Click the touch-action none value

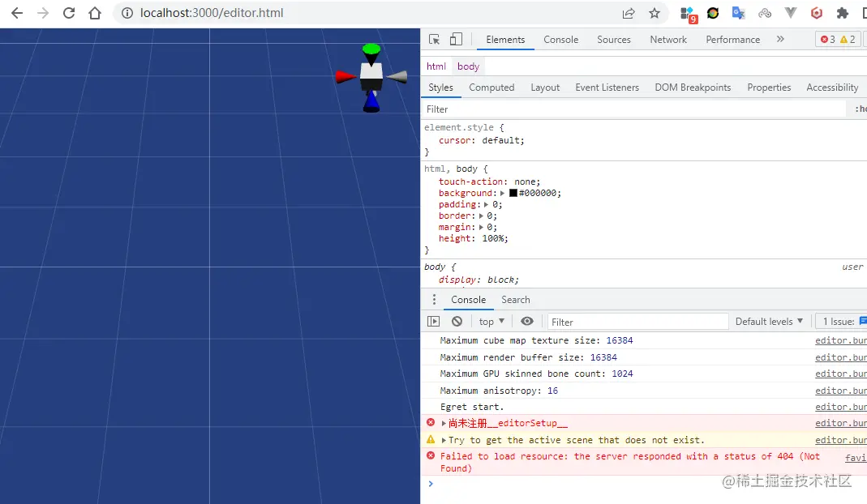(x=525, y=182)
